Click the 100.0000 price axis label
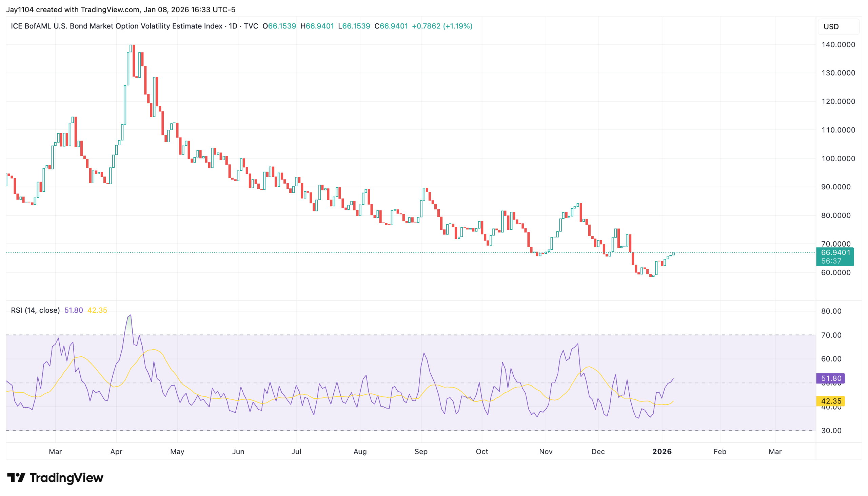This screenshot has width=868, height=496. pyautogui.click(x=838, y=159)
